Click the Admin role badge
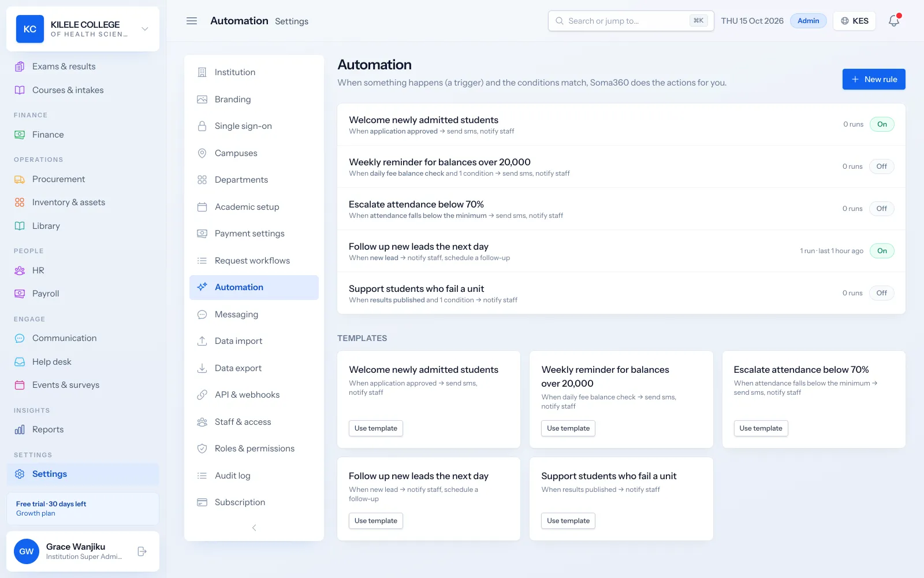The height and width of the screenshot is (578, 924). (808, 21)
